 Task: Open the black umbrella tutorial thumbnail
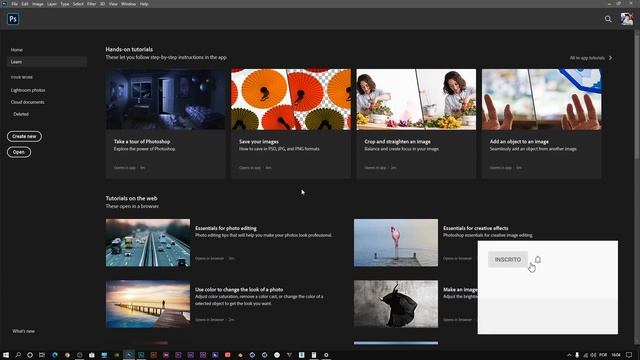click(396, 304)
